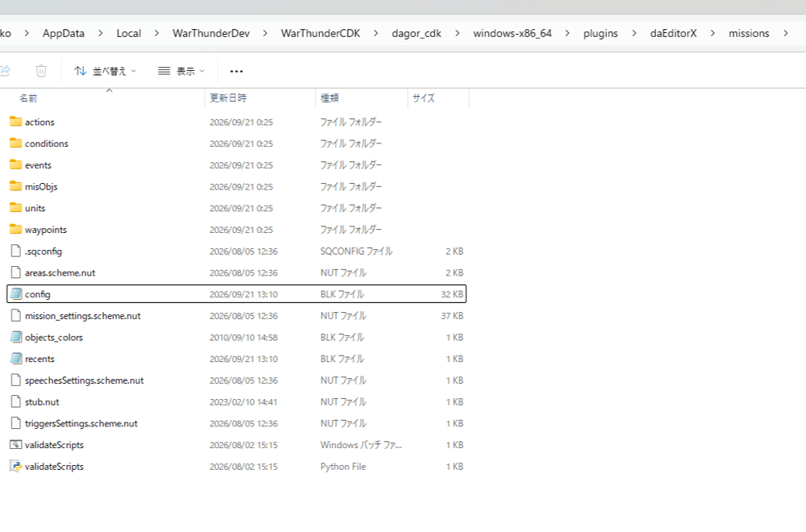Open the conditions folder icon

[x=16, y=143]
